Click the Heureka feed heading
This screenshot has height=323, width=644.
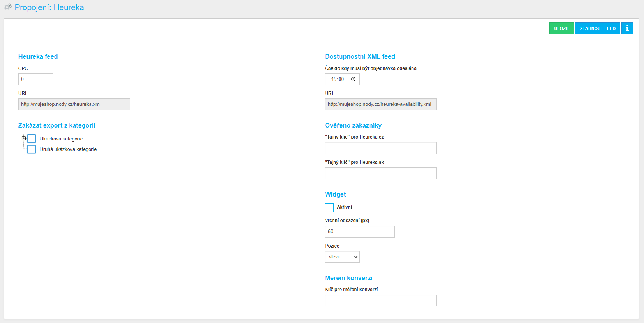[38, 57]
